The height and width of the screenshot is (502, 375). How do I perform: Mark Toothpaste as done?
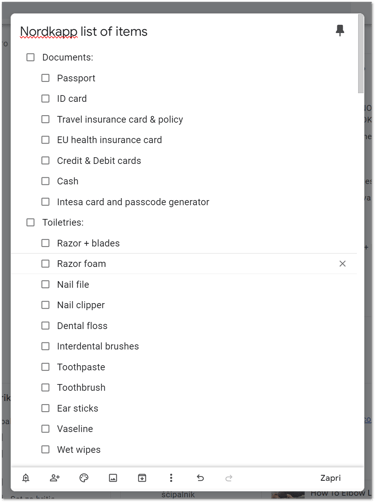[x=45, y=367]
